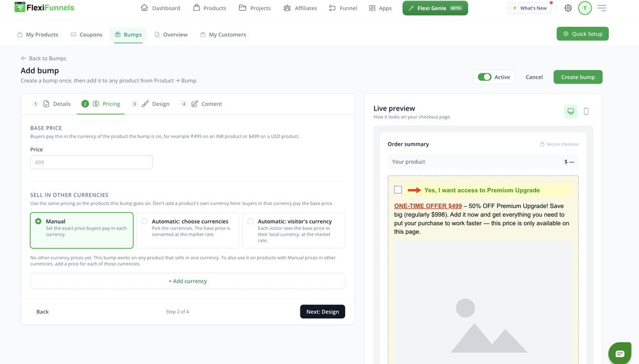Open the Dashboard menu item
This screenshot has width=639, height=364.
(x=160, y=8)
